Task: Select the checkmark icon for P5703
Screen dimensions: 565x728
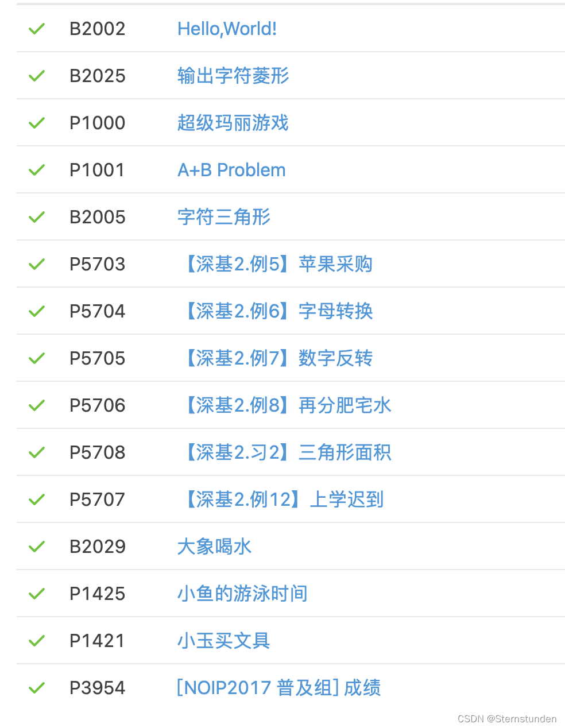Action: point(37,264)
